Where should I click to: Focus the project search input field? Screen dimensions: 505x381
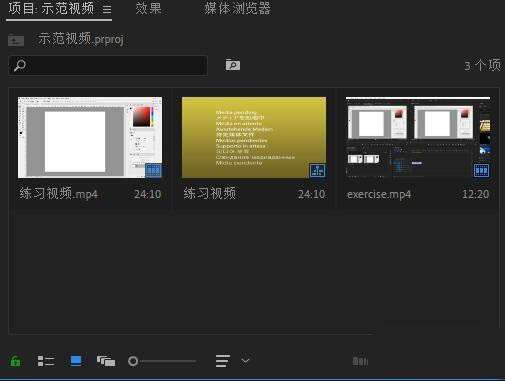(108, 65)
